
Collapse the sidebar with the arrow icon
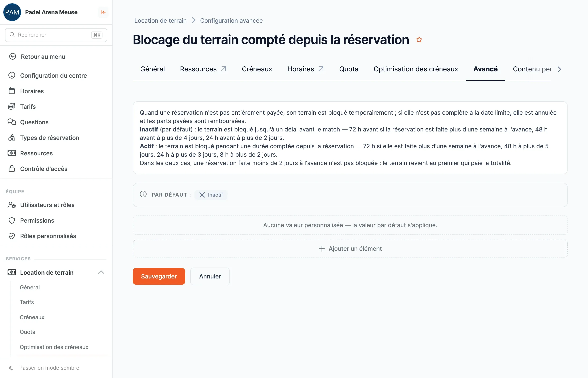[x=103, y=12]
